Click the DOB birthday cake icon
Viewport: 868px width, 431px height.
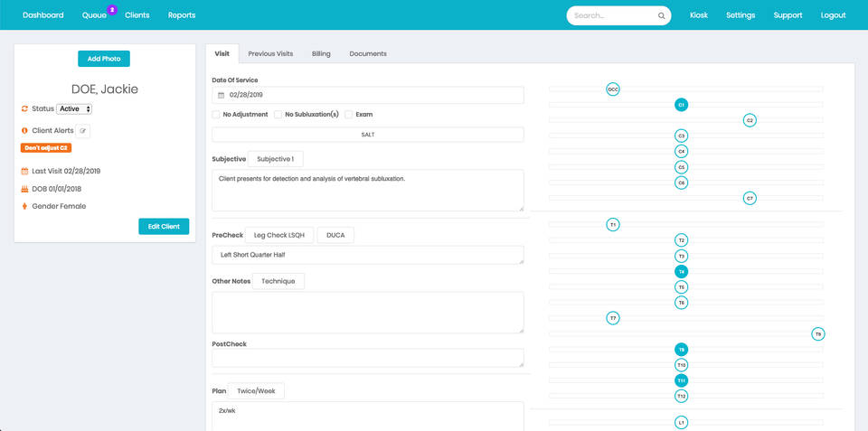pyautogui.click(x=24, y=189)
